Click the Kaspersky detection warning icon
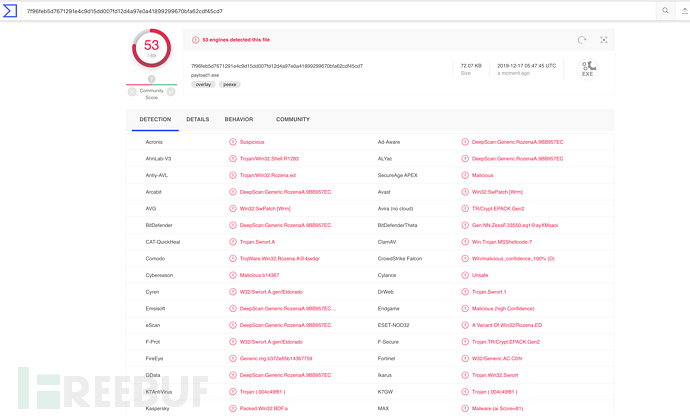690x416 pixels. (x=233, y=408)
